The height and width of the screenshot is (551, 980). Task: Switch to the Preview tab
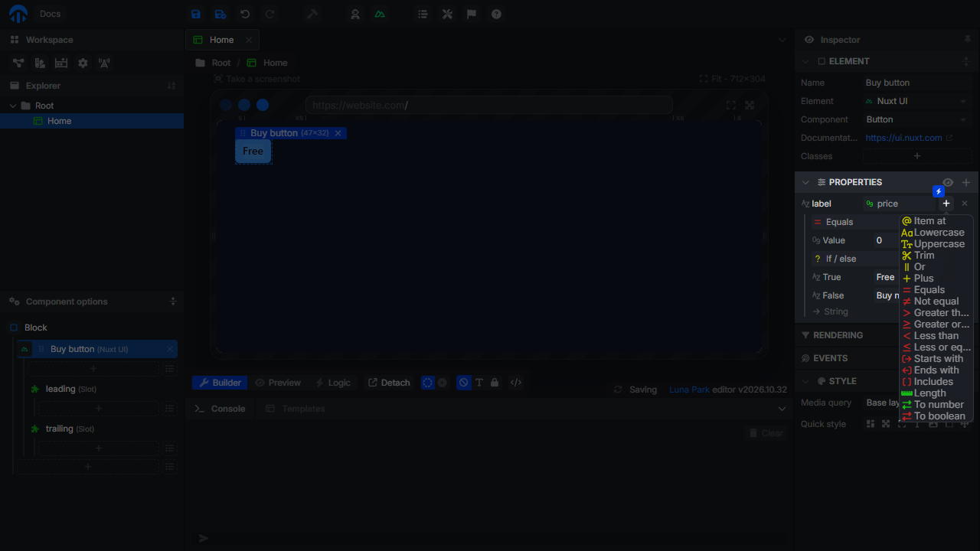point(278,383)
